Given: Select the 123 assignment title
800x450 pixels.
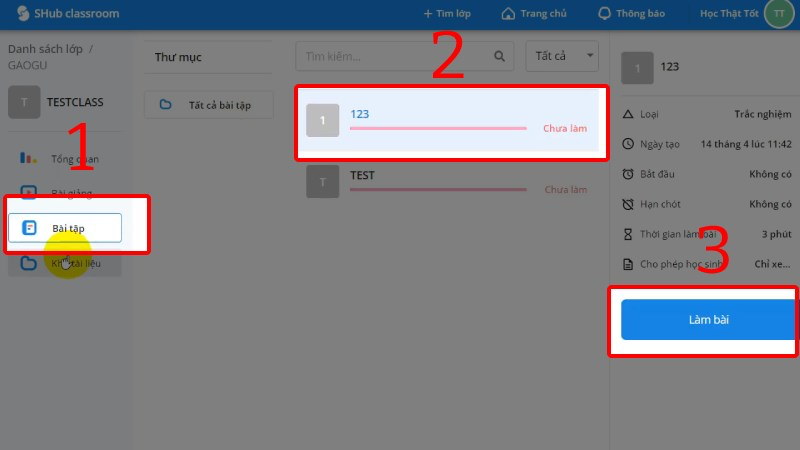Looking at the screenshot, I should coord(359,114).
